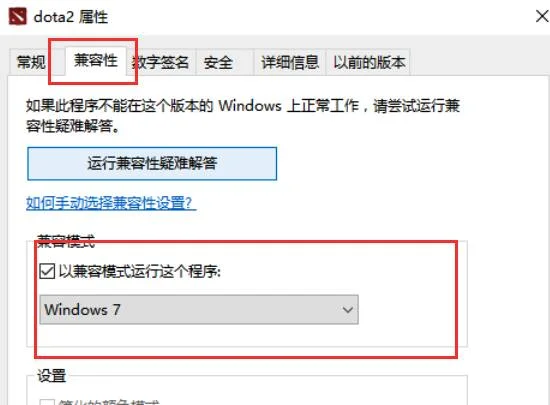Click the 运行兼容性疑难解答 button
This screenshot has width=550, height=405.
coord(152,164)
